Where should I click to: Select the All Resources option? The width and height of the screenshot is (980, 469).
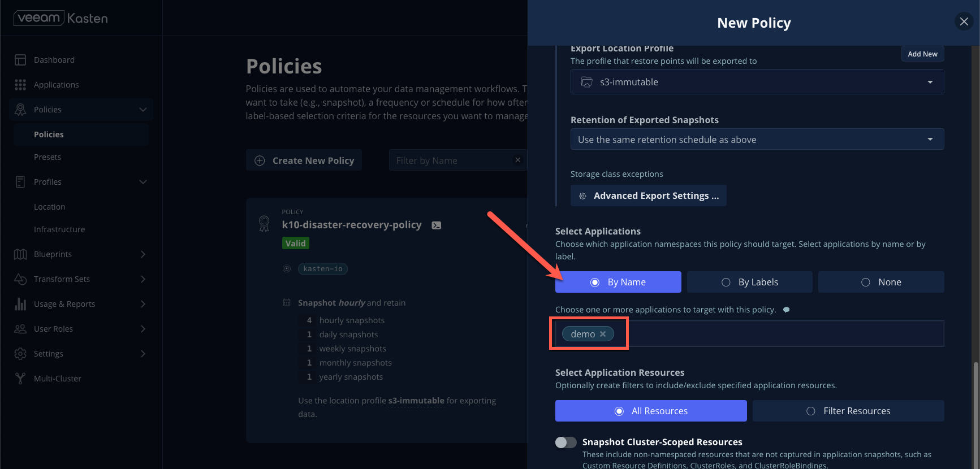651,411
